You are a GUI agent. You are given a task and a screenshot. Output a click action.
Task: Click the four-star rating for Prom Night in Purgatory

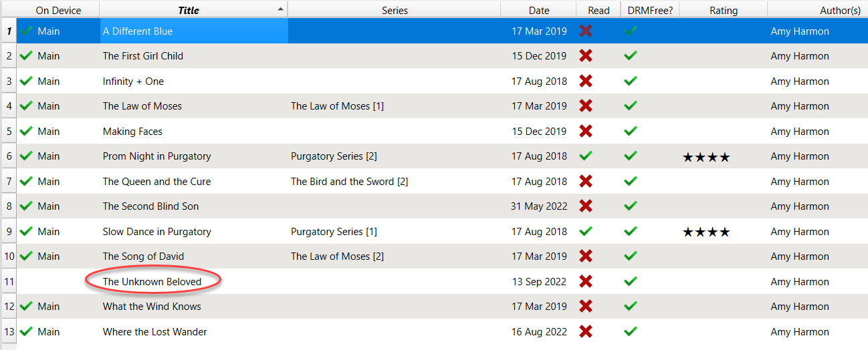click(x=706, y=158)
